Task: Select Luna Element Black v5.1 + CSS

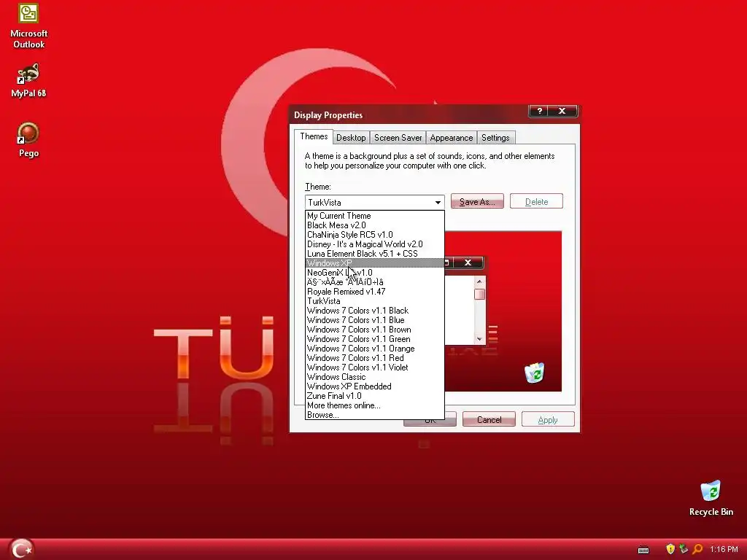Action: point(374,254)
